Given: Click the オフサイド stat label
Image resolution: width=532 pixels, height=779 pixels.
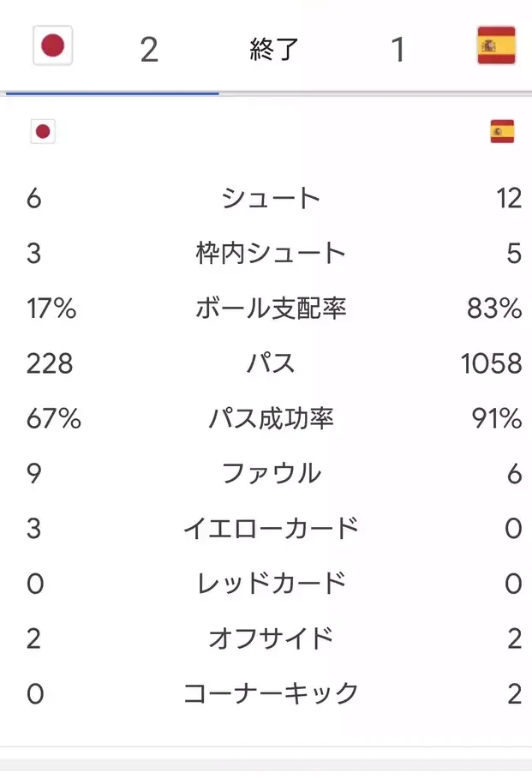Looking at the screenshot, I should click(x=271, y=638).
